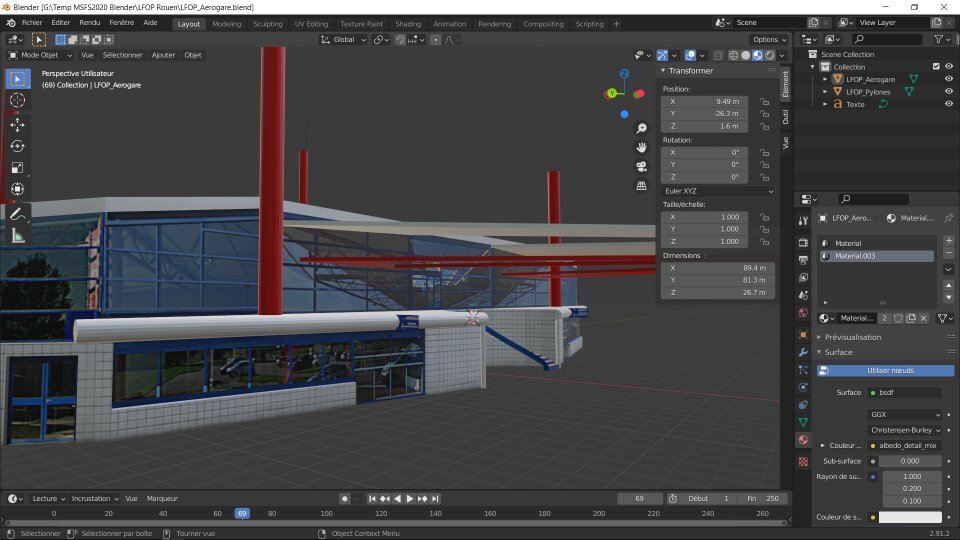
Task: Pick the Annotate pencil tool
Action: point(17,214)
